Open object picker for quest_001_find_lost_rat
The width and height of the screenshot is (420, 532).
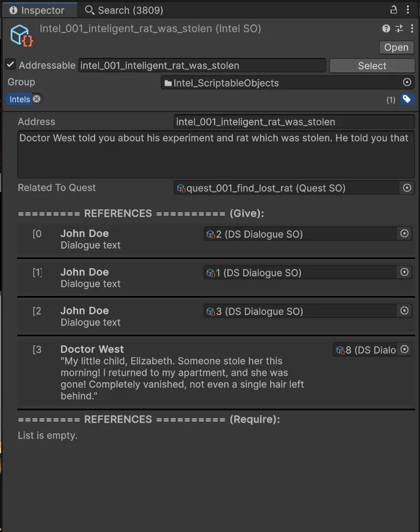point(407,188)
